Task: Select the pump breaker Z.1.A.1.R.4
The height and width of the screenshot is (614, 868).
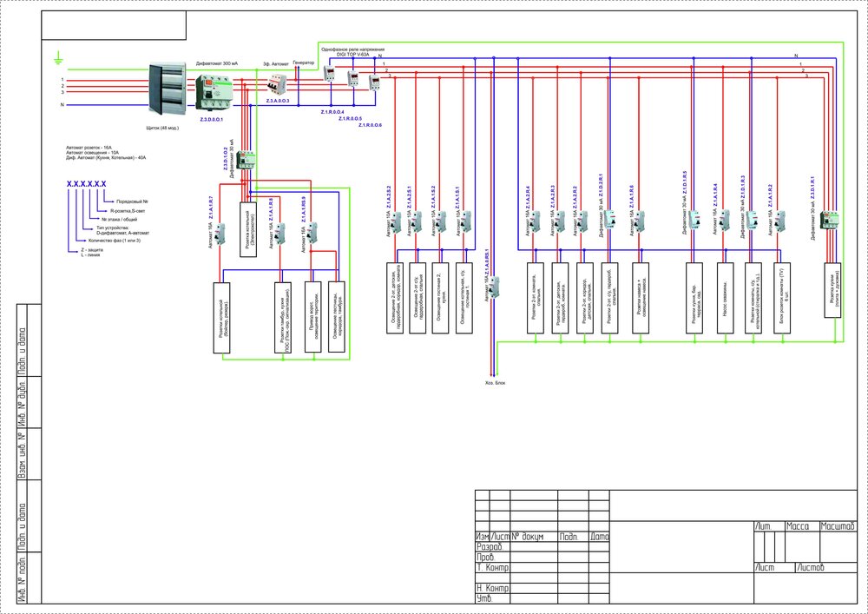Action: pyautogui.click(x=725, y=221)
